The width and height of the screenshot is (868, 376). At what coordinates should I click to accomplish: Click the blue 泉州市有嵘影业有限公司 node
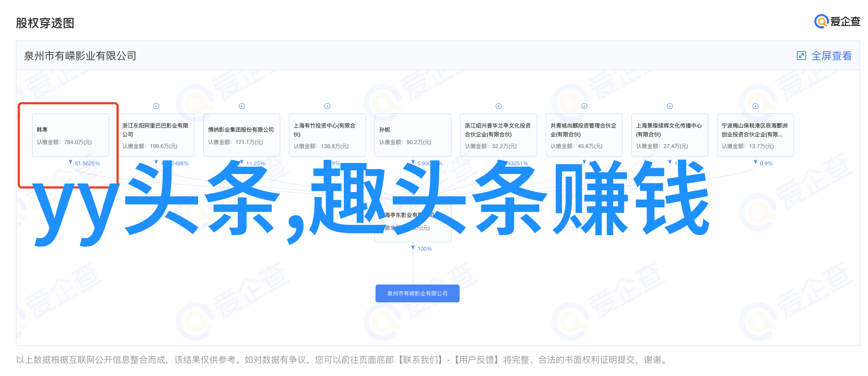418,293
